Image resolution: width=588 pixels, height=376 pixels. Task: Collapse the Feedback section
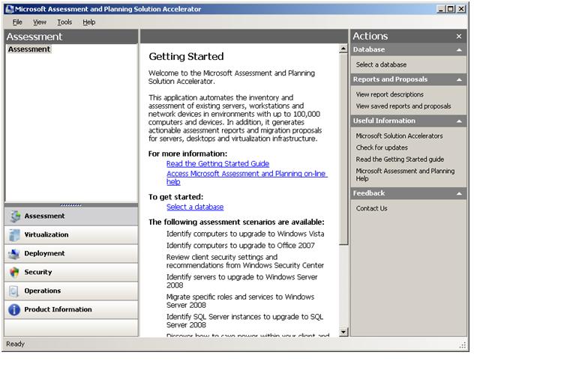click(459, 193)
